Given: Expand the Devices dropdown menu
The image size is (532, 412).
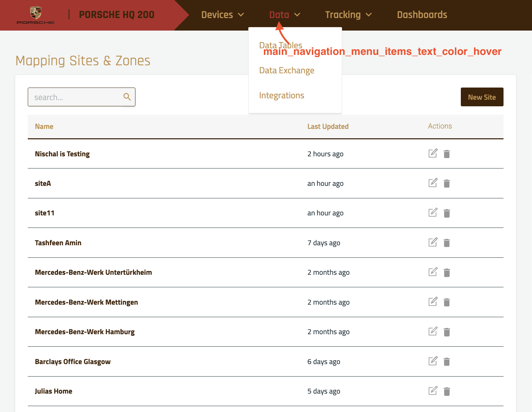Looking at the screenshot, I should (x=223, y=15).
